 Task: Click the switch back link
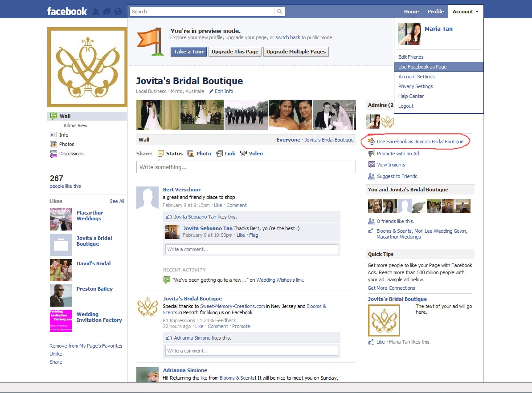(288, 37)
